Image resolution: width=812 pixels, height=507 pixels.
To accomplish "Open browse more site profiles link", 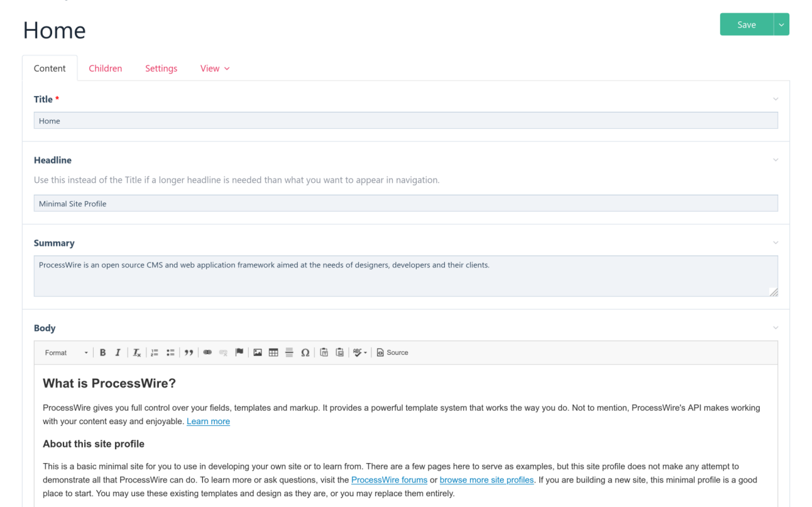I will 486,480.
